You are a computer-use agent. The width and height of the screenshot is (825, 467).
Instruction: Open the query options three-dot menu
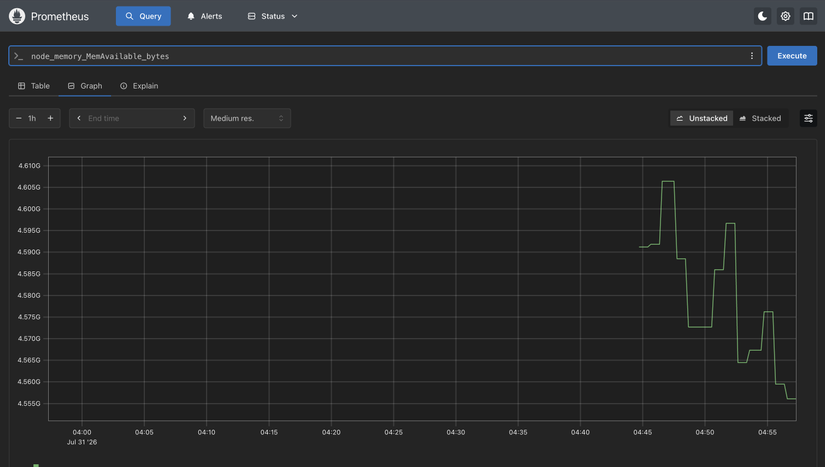[x=751, y=56]
